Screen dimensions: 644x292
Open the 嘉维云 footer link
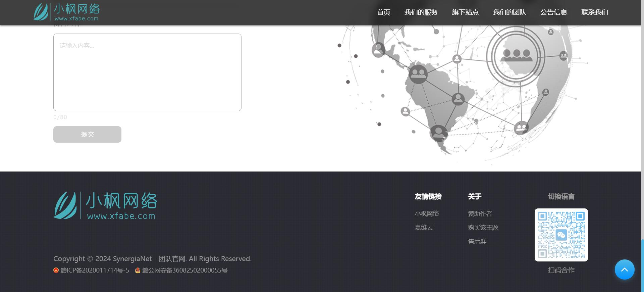point(424,228)
